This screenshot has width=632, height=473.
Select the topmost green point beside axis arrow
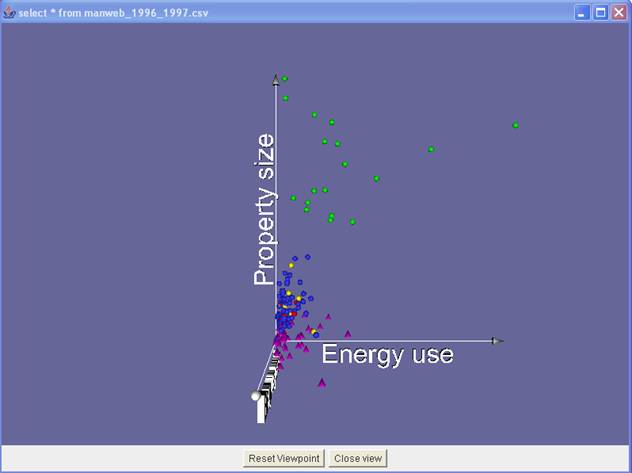tap(285, 78)
